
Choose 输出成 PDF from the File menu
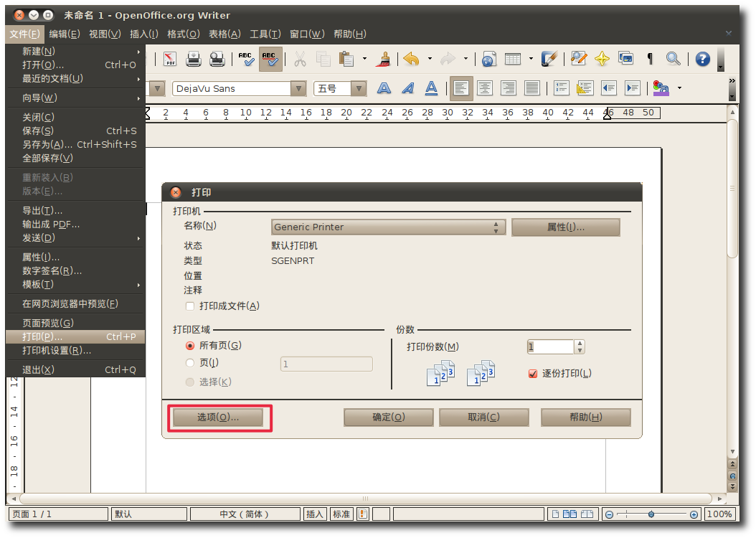pyautogui.click(x=76, y=225)
